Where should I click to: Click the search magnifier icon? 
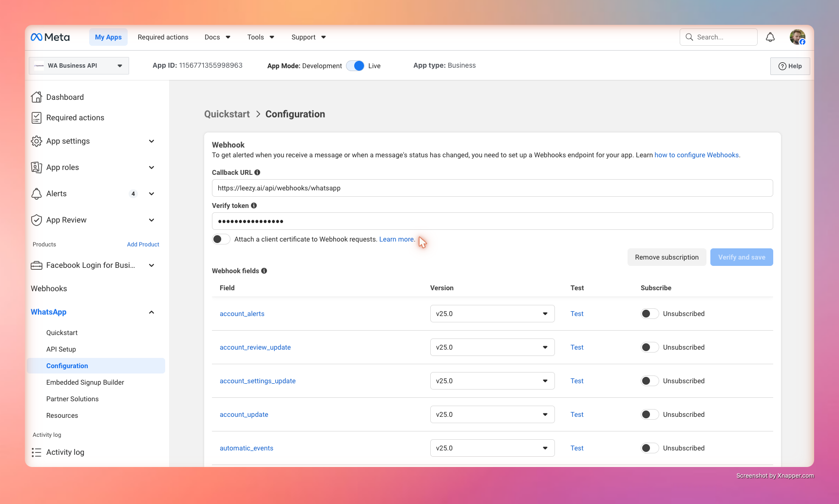point(689,37)
